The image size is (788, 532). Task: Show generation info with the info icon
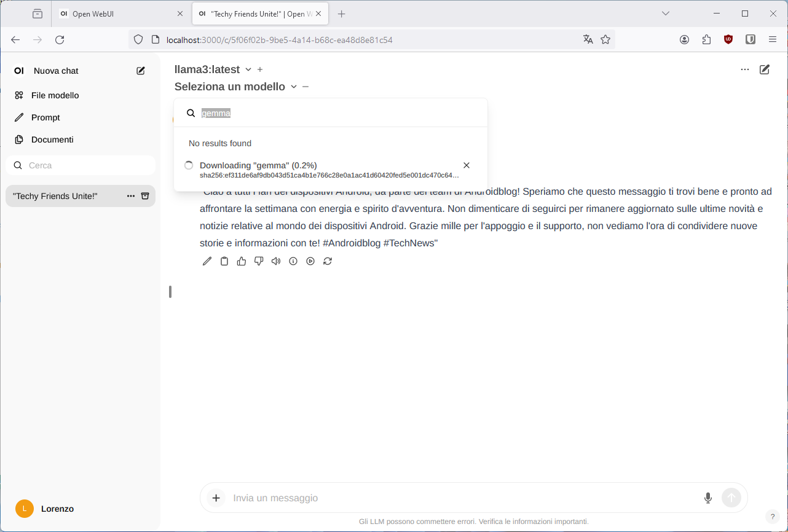293,261
